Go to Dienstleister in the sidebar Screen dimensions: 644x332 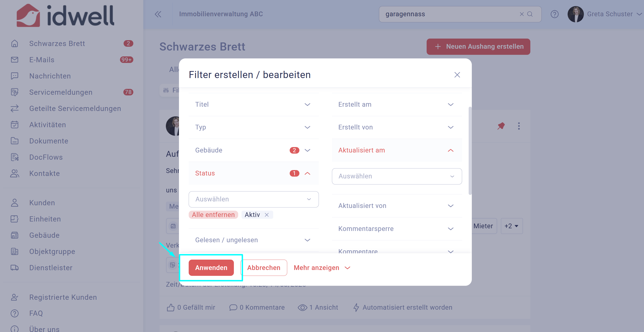[x=51, y=267]
